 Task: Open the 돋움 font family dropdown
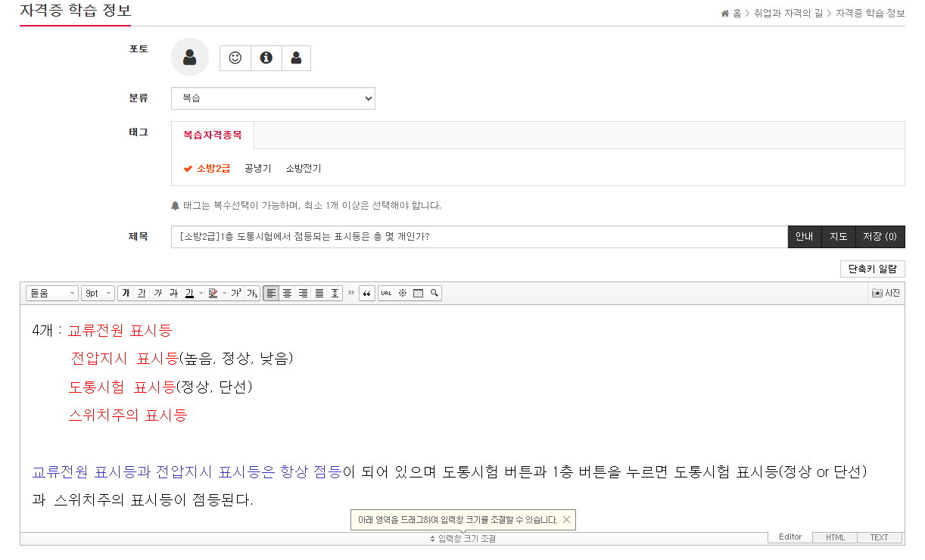pos(52,293)
